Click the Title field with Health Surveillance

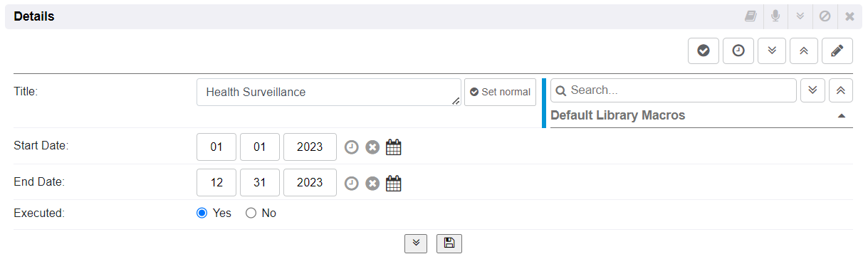coord(329,92)
